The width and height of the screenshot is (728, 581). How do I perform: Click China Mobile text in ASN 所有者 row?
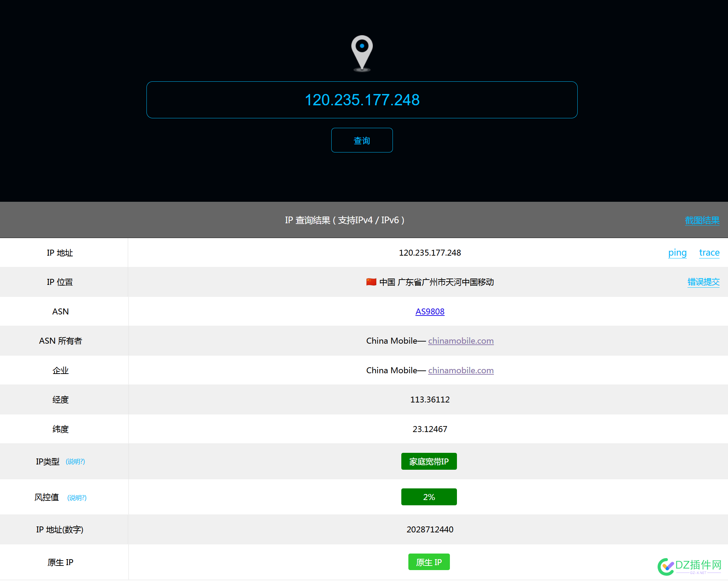391,341
